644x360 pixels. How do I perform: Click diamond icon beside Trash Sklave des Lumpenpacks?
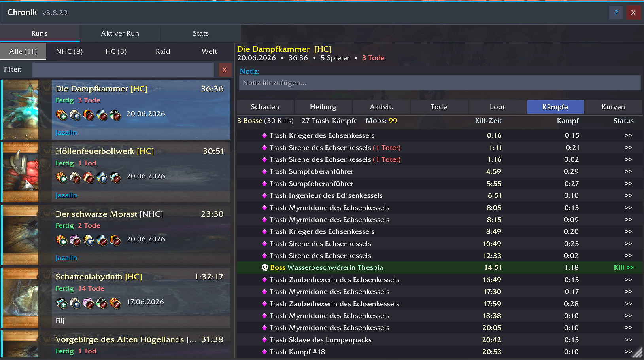pyautogui.click(x=264, y=340)
